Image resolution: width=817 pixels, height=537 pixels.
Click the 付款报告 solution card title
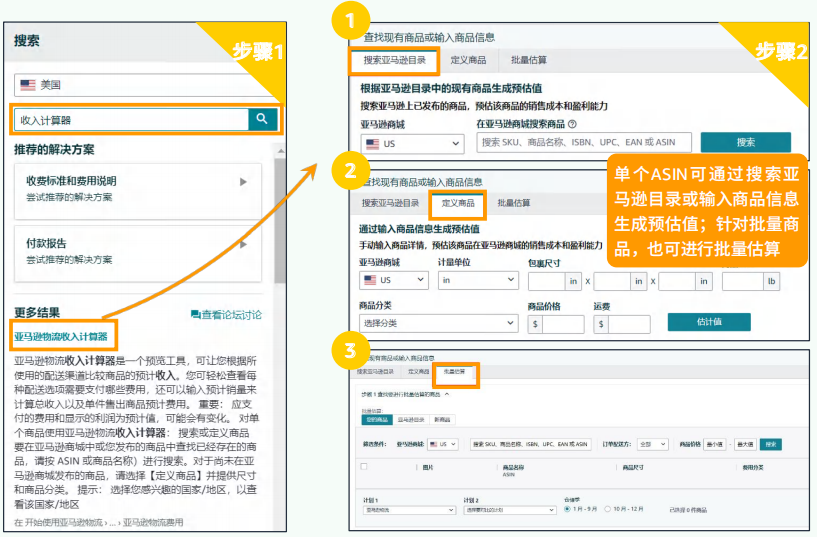(46, 243)
